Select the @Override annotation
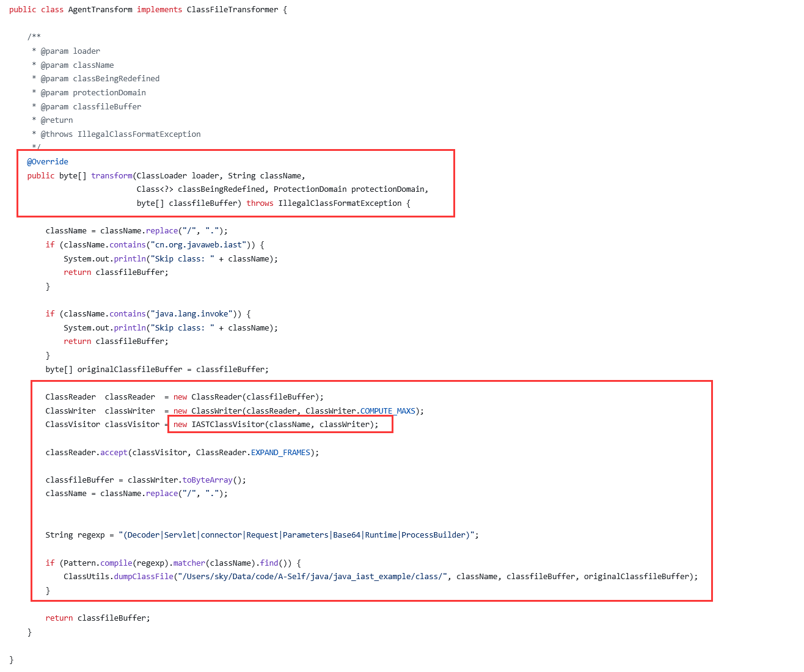Screen dimensions: 804x672 click(48, 162)
